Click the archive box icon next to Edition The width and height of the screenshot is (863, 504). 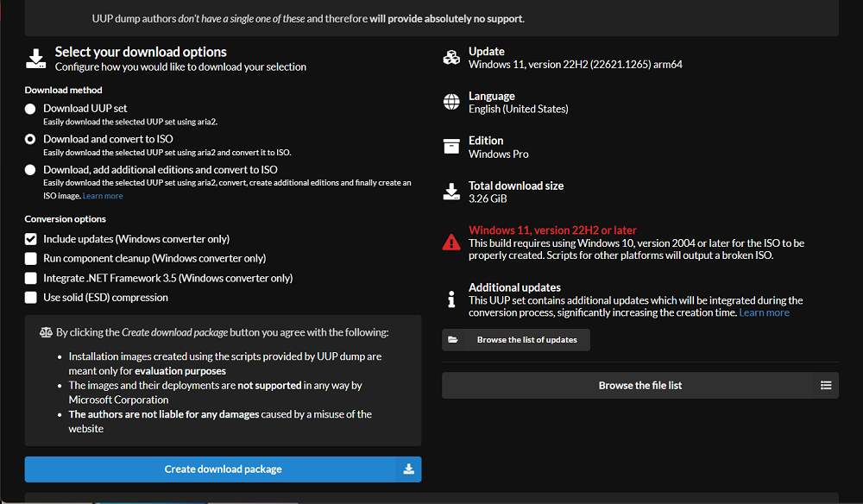click(451, 147)
